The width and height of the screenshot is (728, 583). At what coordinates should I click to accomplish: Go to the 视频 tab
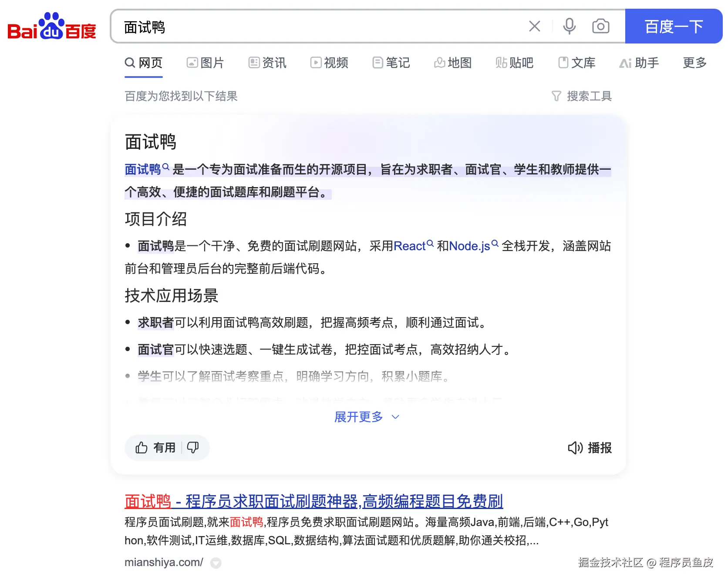coord(329,63)
